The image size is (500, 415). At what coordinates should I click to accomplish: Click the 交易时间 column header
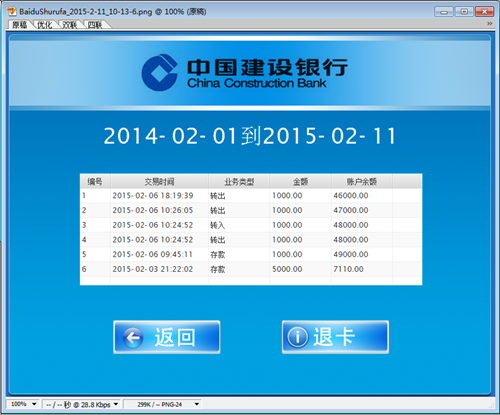(x=159, y=182)
